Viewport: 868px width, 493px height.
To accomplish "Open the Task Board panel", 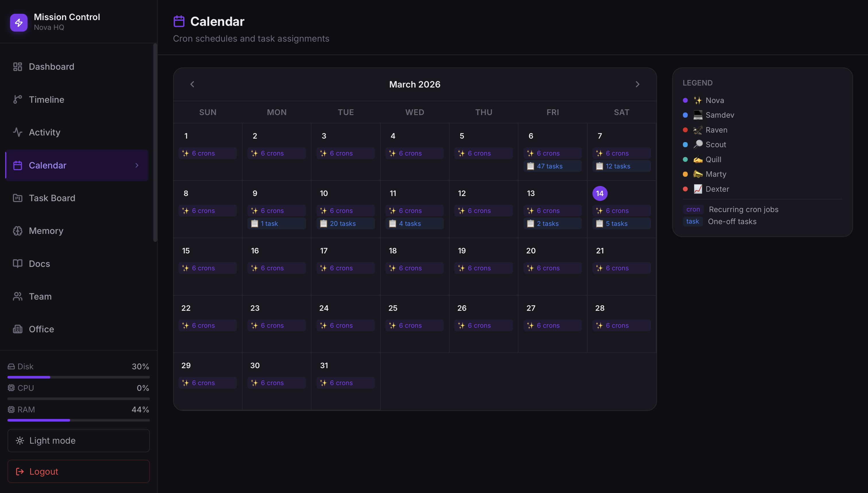I will point(52,198).
